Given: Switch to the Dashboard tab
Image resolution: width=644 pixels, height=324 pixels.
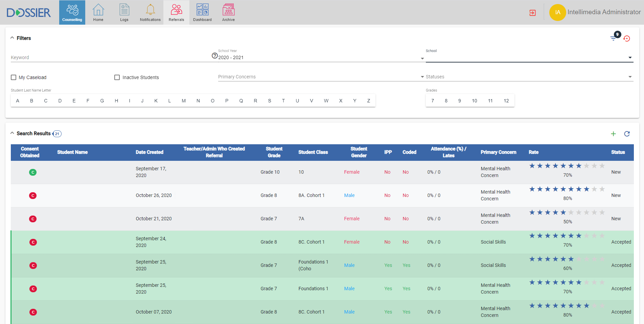Looking at the screenshot, I should tap(202, 13).
